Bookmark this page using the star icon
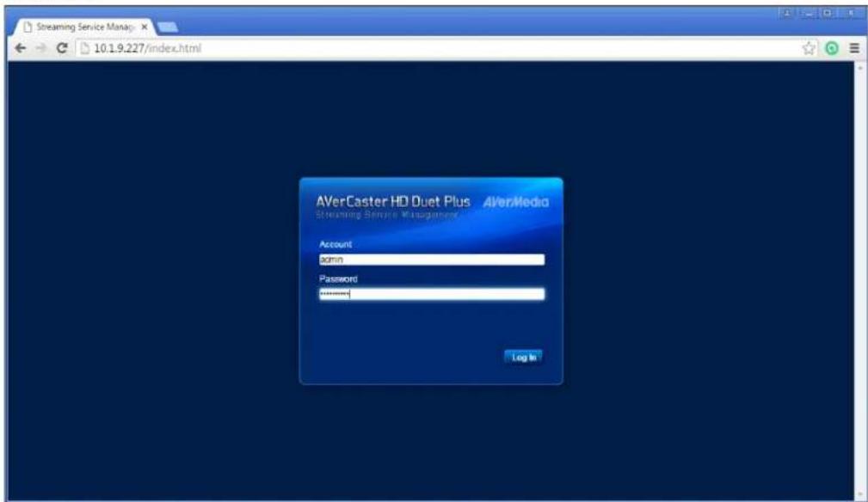868x502 pixels. 809,48
